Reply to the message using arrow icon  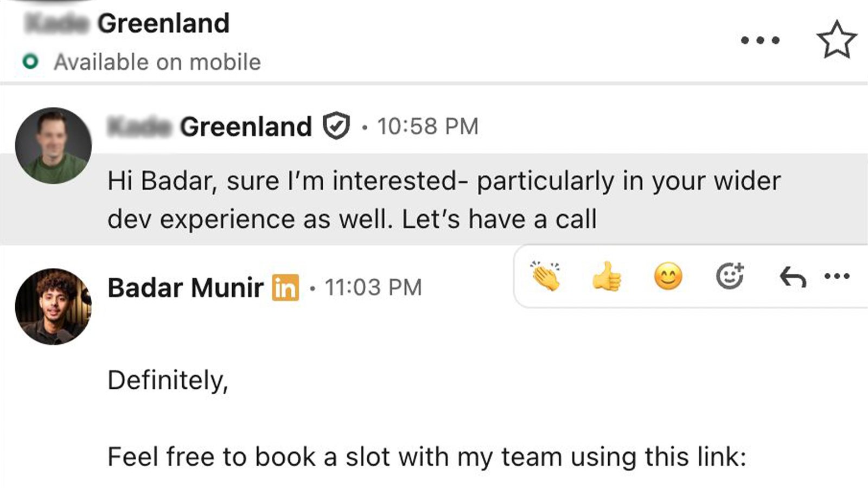(793, 278)
